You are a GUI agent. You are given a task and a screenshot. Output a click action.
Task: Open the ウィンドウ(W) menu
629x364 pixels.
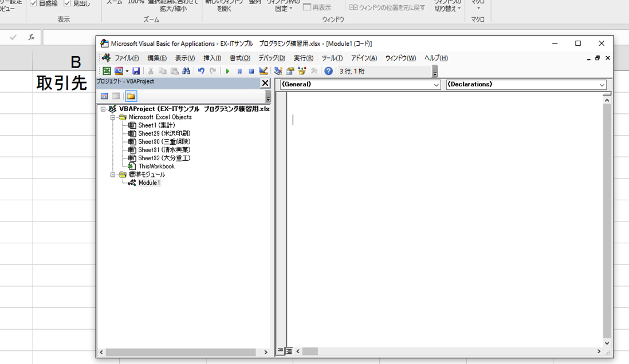point(401,58)
